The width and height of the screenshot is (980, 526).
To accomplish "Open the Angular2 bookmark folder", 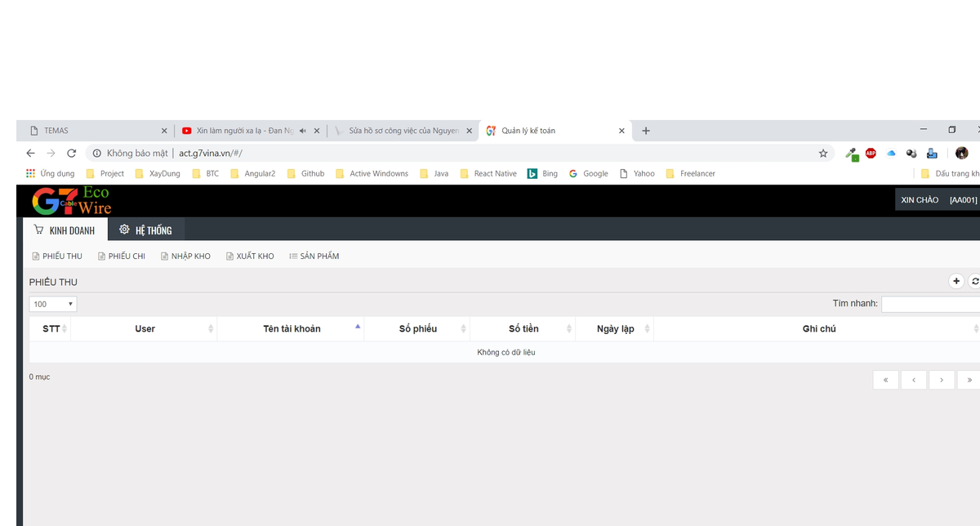I will (252, 173).
